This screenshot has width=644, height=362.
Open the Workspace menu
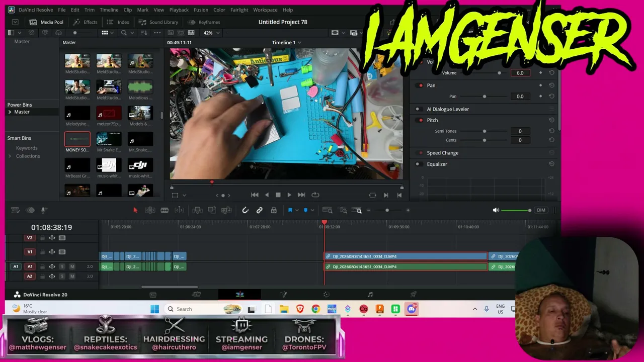pyautogui.click(x=265, y=10)
